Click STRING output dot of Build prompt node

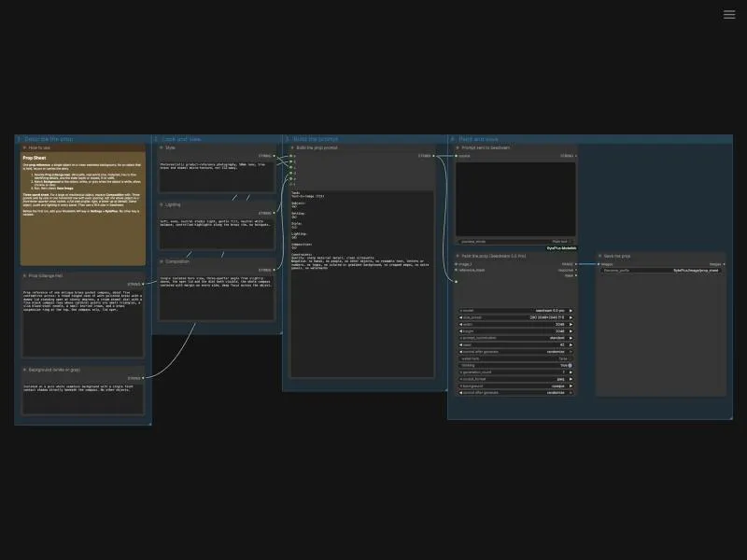pyautogui.click(x=433, y=156)
